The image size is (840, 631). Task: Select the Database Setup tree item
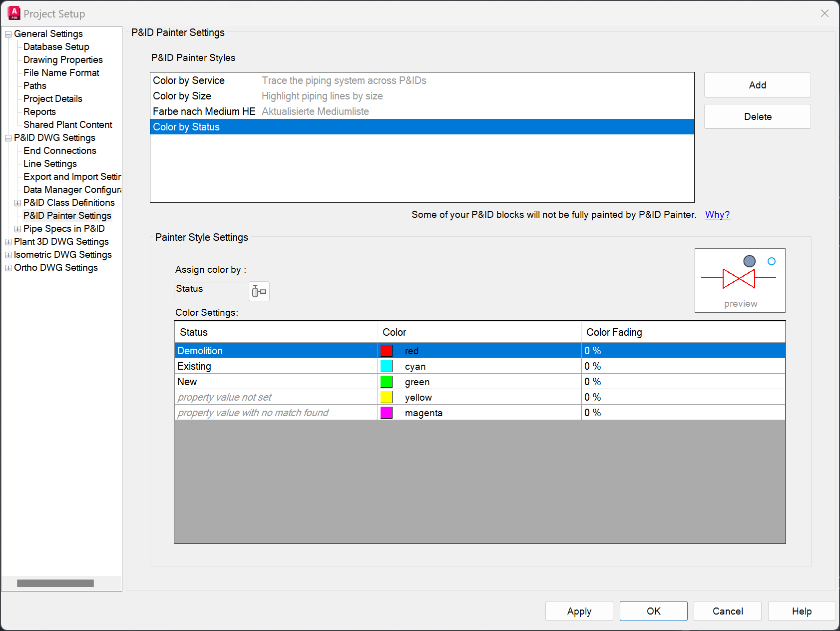(56, 46)
